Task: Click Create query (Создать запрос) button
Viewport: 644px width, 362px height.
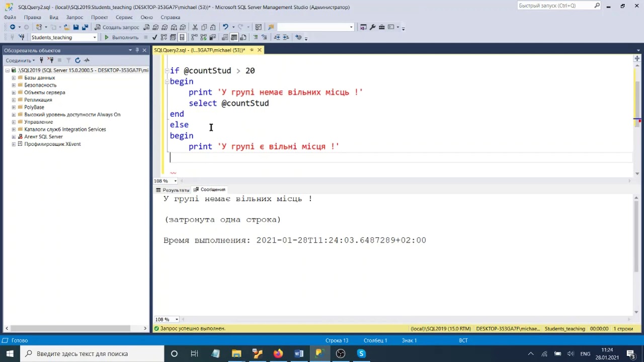Action: click(x=117, y=27)
